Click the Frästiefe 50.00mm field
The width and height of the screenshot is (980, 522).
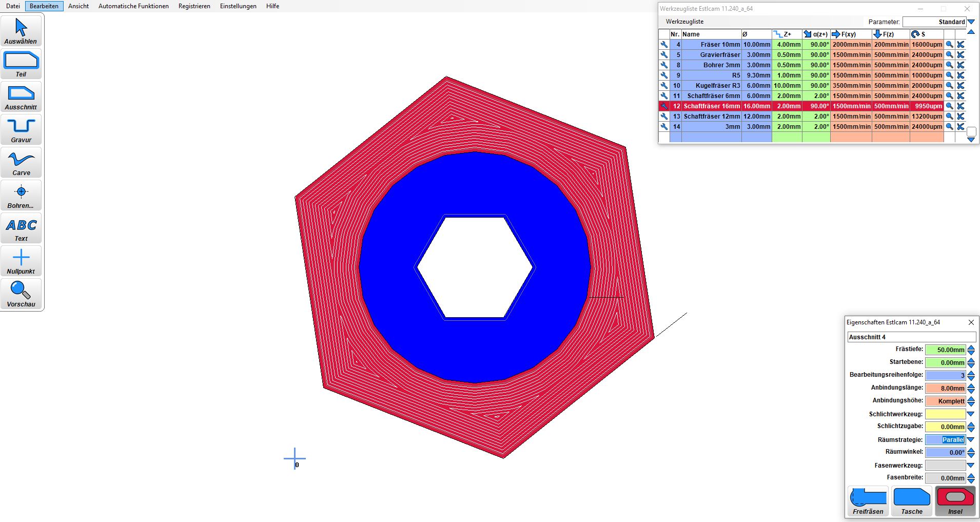[945, 350]
